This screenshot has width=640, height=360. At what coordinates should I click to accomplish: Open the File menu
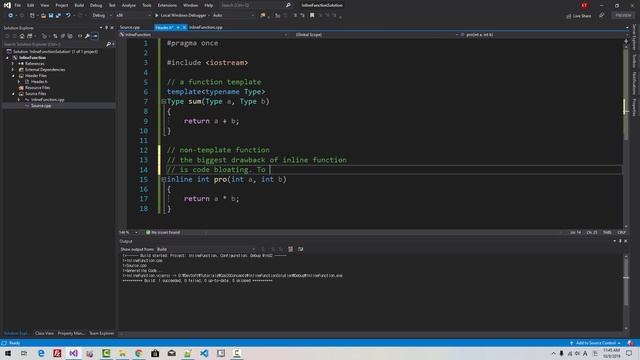18,5
